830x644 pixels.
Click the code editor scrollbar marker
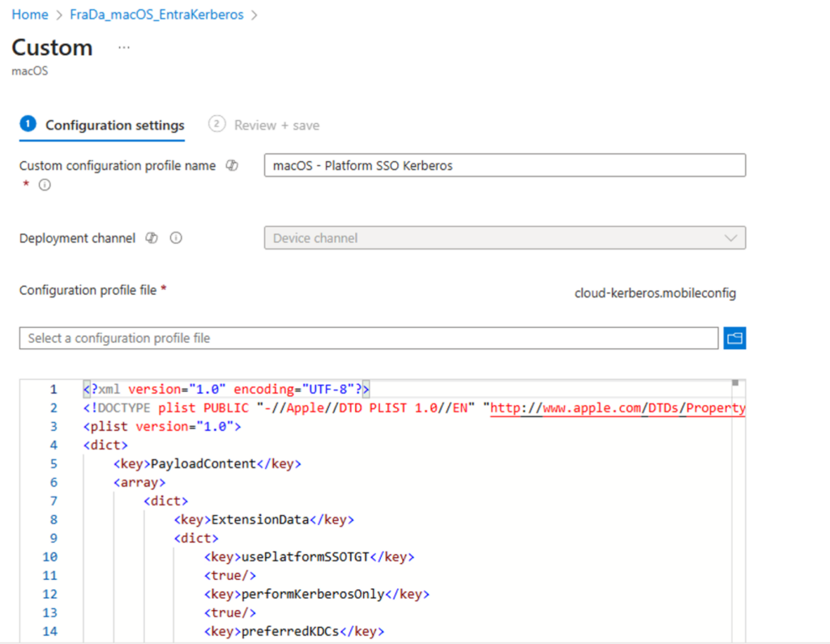735,382
